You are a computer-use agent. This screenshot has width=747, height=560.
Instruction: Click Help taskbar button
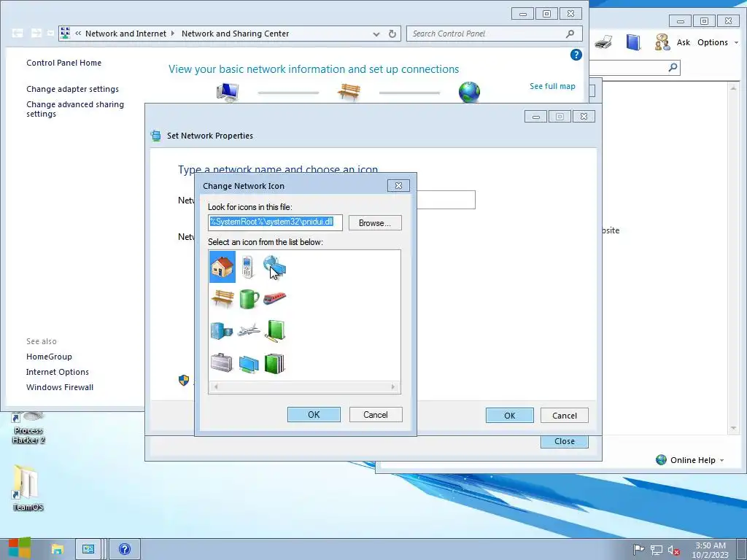click(125, 550)
